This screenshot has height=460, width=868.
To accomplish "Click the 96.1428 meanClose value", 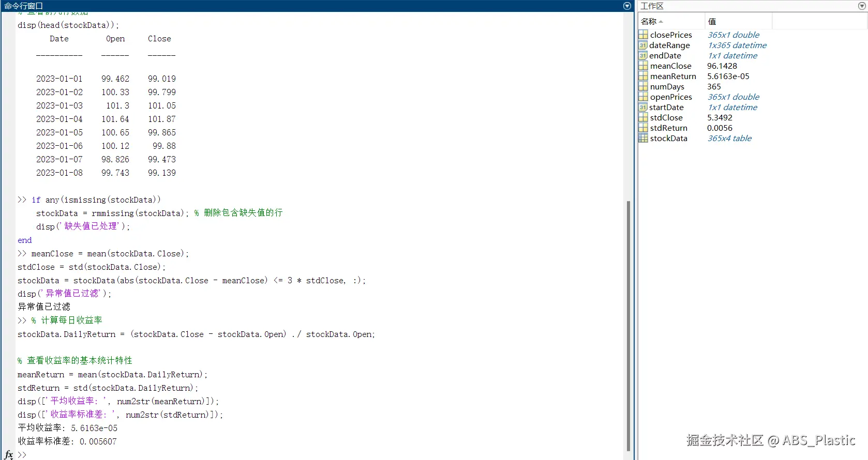I will [x=722, y=66].
